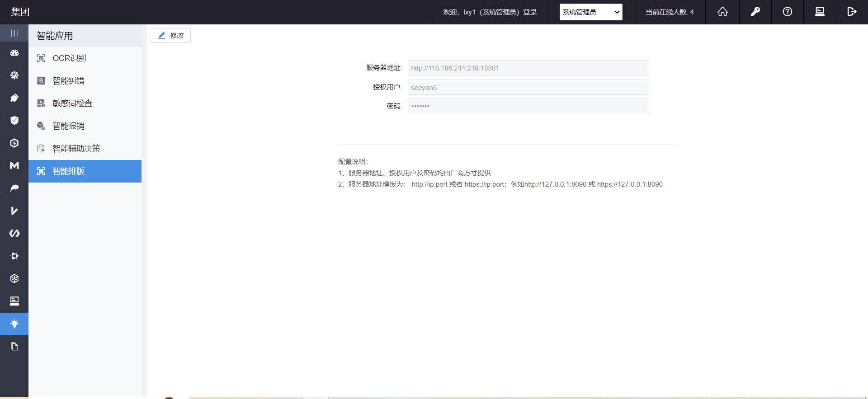Click the pen edit icon in sidebar
The image size is (868, 399).
point(14,98)
